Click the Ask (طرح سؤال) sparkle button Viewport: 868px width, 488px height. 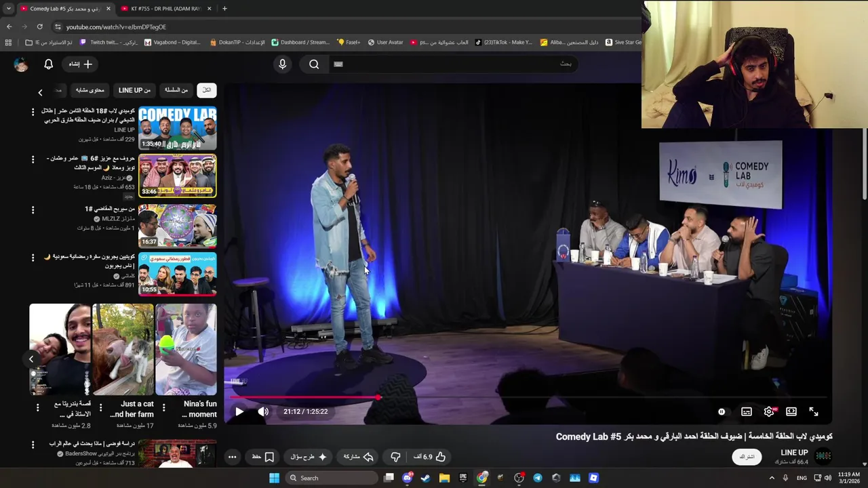pos(308,457)
